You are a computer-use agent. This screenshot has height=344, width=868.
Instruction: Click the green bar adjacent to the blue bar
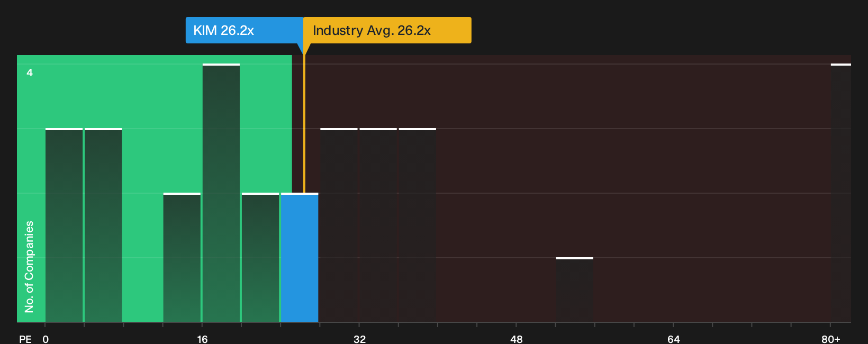click(x=260, y=257)
